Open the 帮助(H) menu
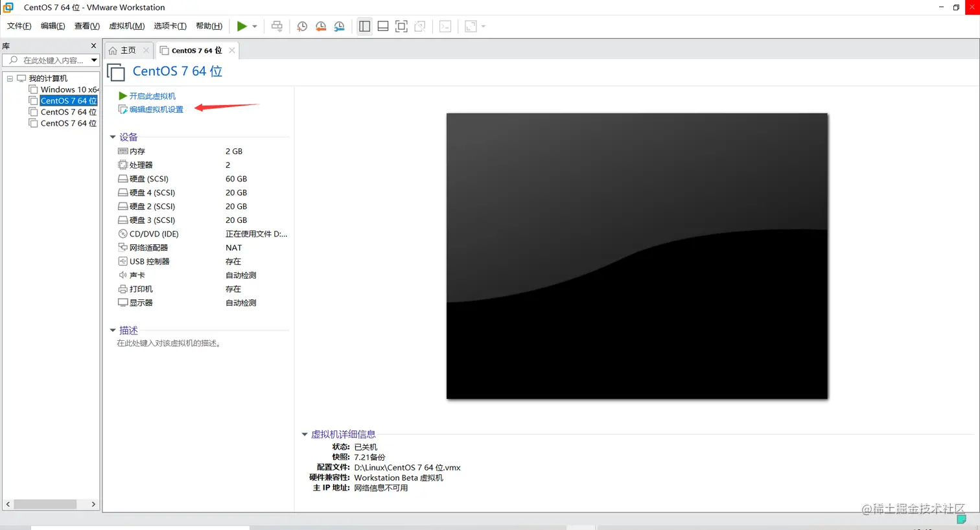Viewport: 980px width, 530px height. coord(209,26)
